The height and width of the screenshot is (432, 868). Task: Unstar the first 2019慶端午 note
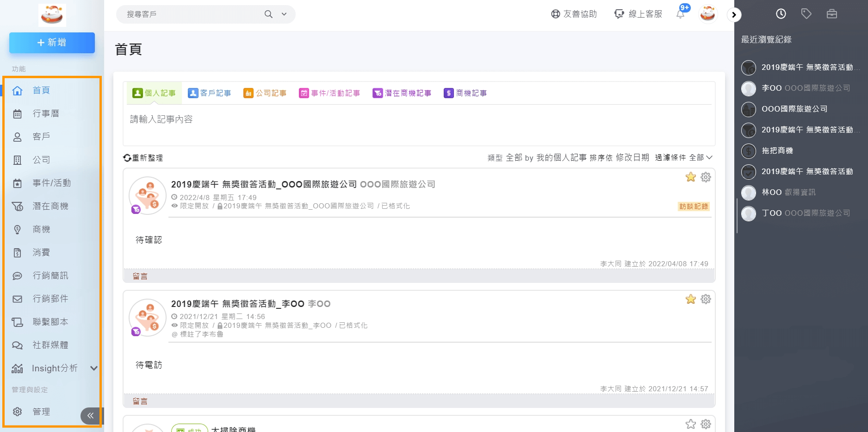[690, 177]
